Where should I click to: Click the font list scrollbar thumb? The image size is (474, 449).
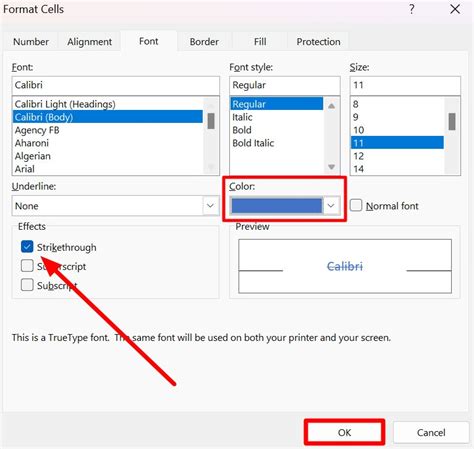(x=211, y=121)
